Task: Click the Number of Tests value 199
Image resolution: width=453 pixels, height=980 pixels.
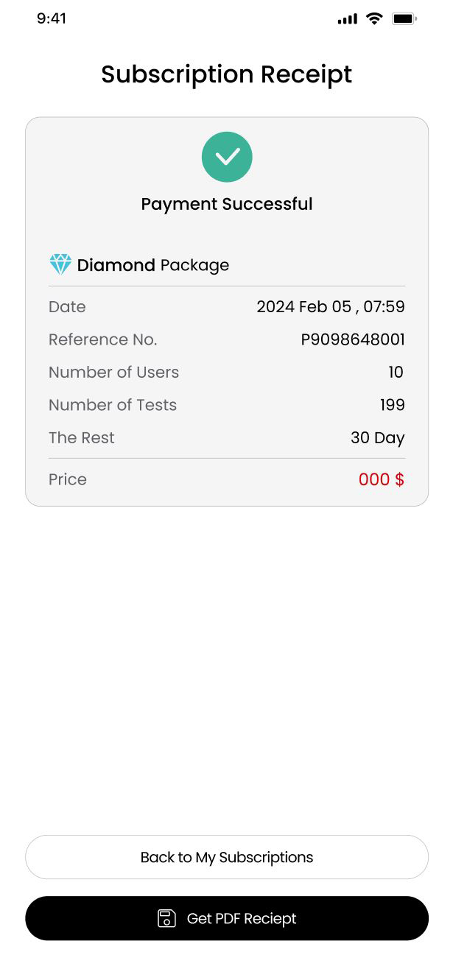Action: 393,405
